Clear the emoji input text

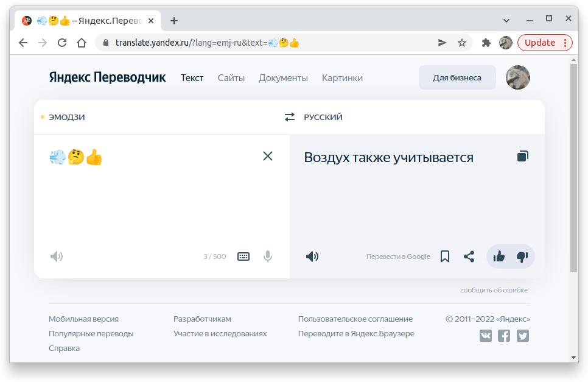coord(268,156)
